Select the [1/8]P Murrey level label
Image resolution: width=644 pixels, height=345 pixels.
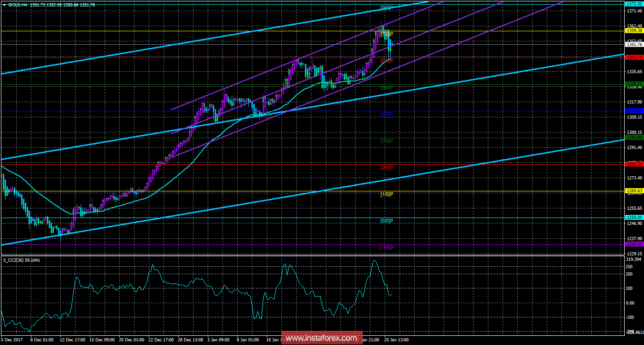pyautogui.click(x=387, y=194)
